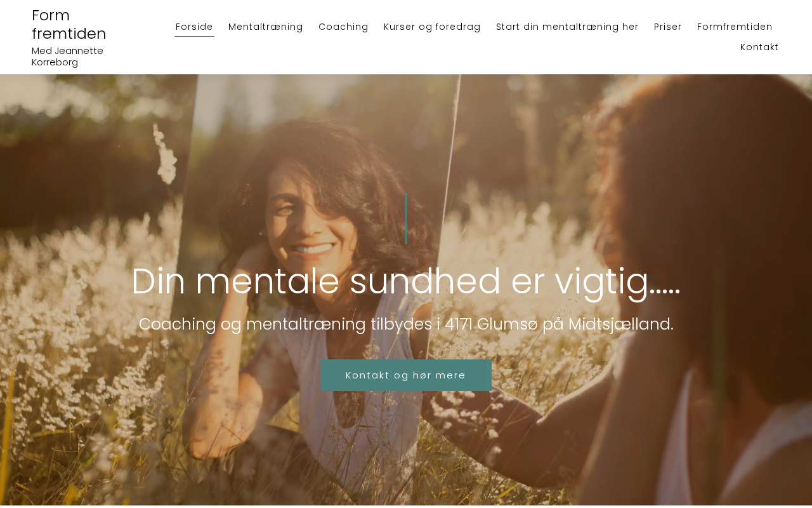812x508 pixels.
Task: Click the Med Jeannette Korreborg tagline
Action: pyautogui.click(x=67, y=57)
